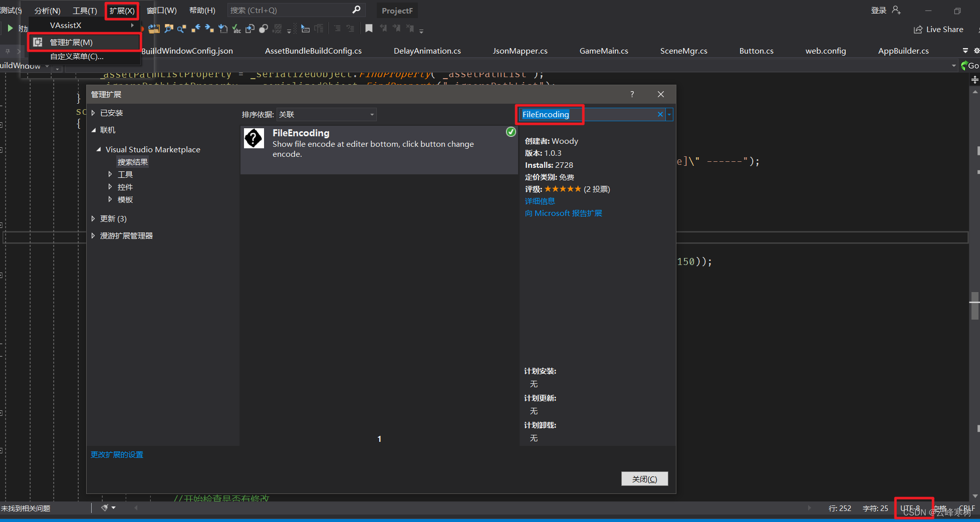Click the search magnifier icon in the title bar
Screen dimensions: 980x522
click(356, 10)
